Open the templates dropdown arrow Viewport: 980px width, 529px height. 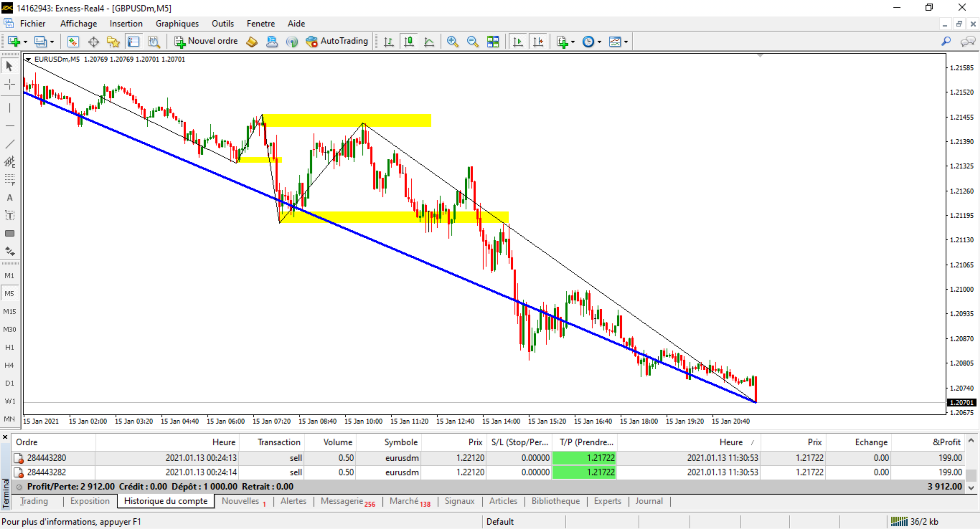[x=626, y=41]
